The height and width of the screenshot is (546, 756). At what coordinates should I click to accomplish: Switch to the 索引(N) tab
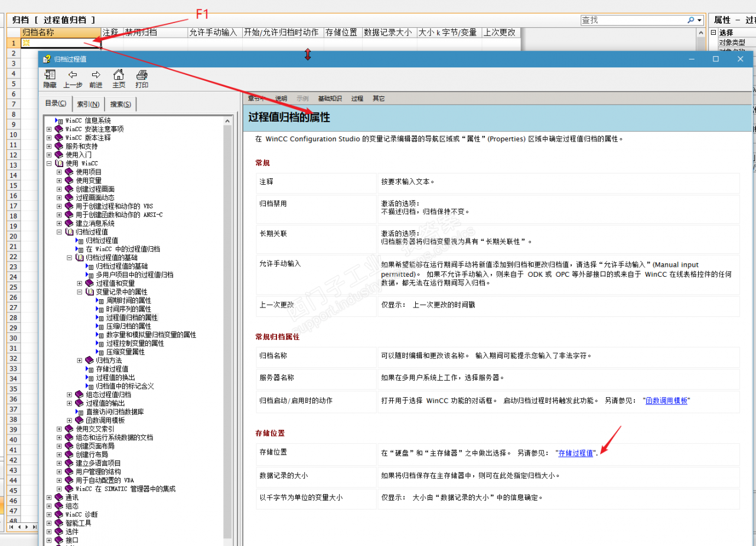pos(88,104)
